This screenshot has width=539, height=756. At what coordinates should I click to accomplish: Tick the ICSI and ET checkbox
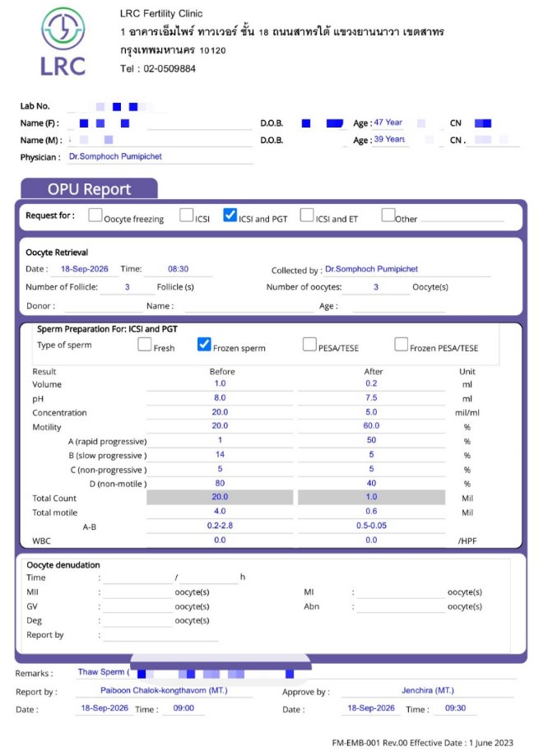pyautogui.click(x=307, y=215)
